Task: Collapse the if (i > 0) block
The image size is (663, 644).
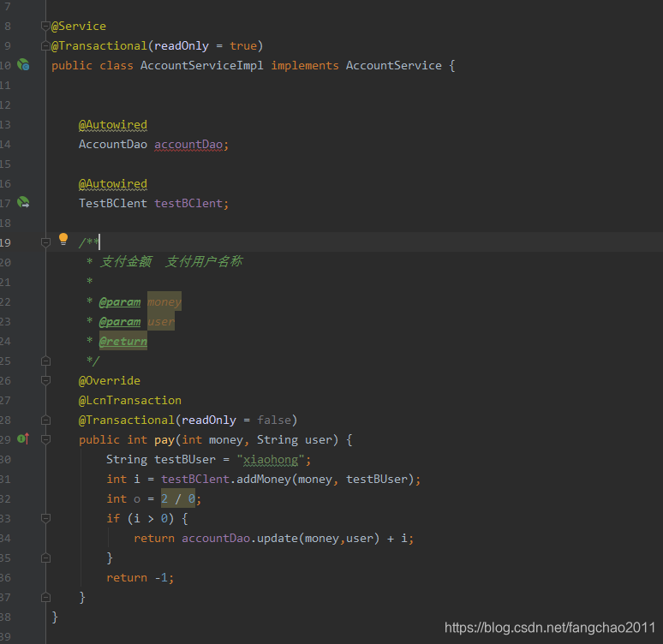Action: 45,518
